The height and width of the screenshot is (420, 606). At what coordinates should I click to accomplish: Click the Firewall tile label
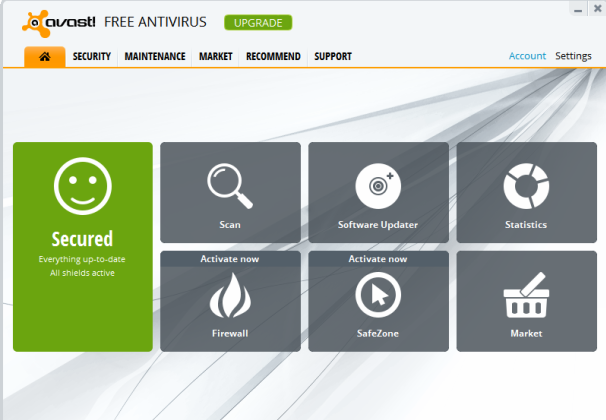coord(230,333)
